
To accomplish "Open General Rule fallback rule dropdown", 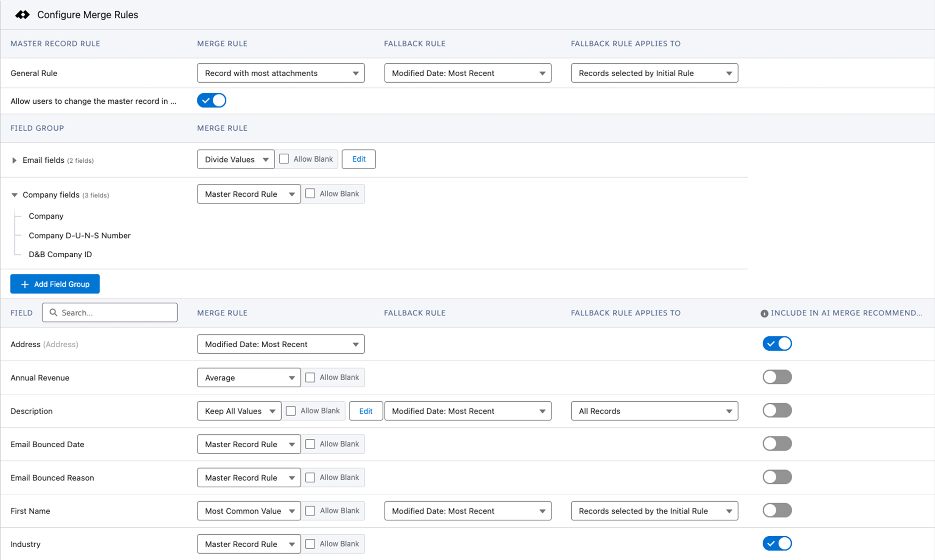I will [x=468, y=73].
